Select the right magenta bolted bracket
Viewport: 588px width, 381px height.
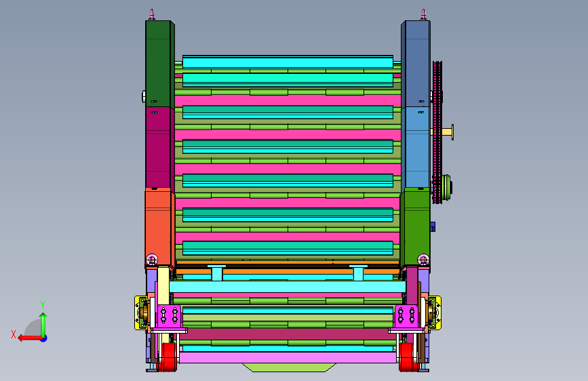[406, 315]
